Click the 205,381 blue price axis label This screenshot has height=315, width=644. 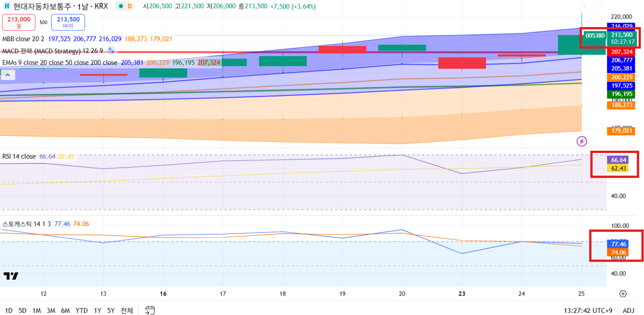(622, 68)
